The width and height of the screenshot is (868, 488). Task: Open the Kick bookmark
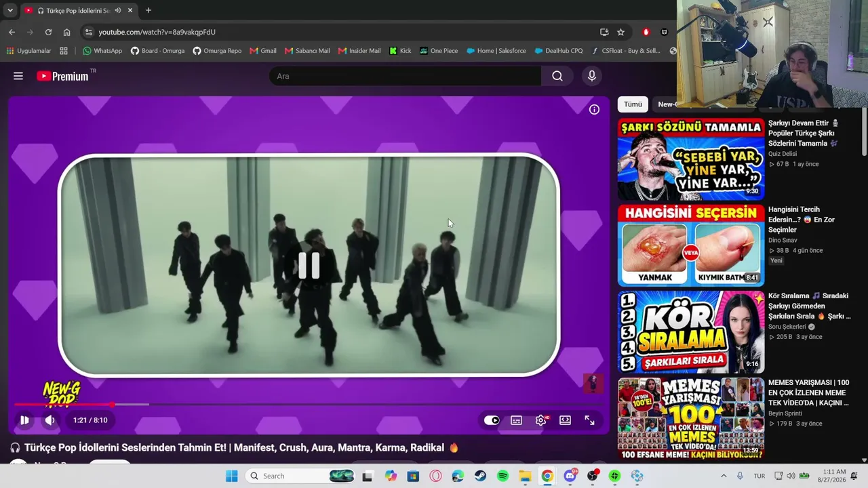(x=400, y=51)
